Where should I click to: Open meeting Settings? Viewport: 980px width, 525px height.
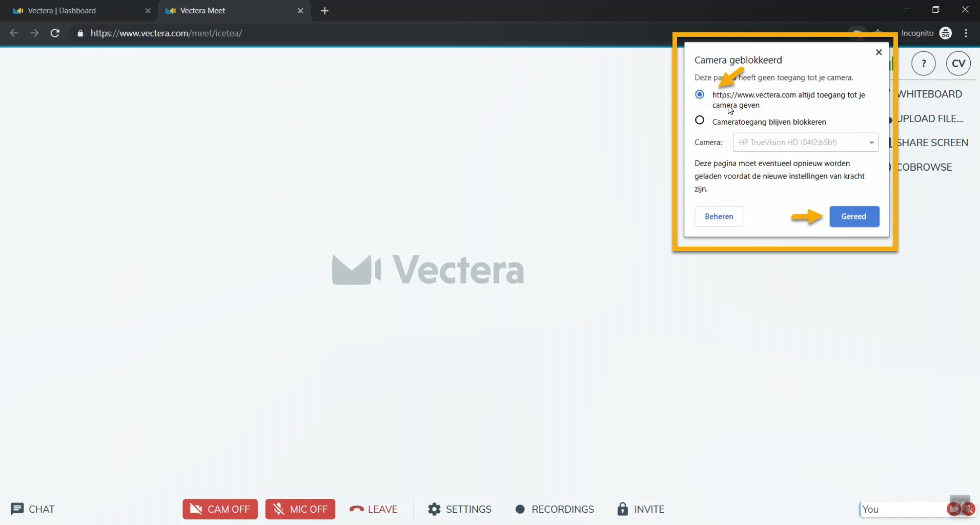pos(460,509)
